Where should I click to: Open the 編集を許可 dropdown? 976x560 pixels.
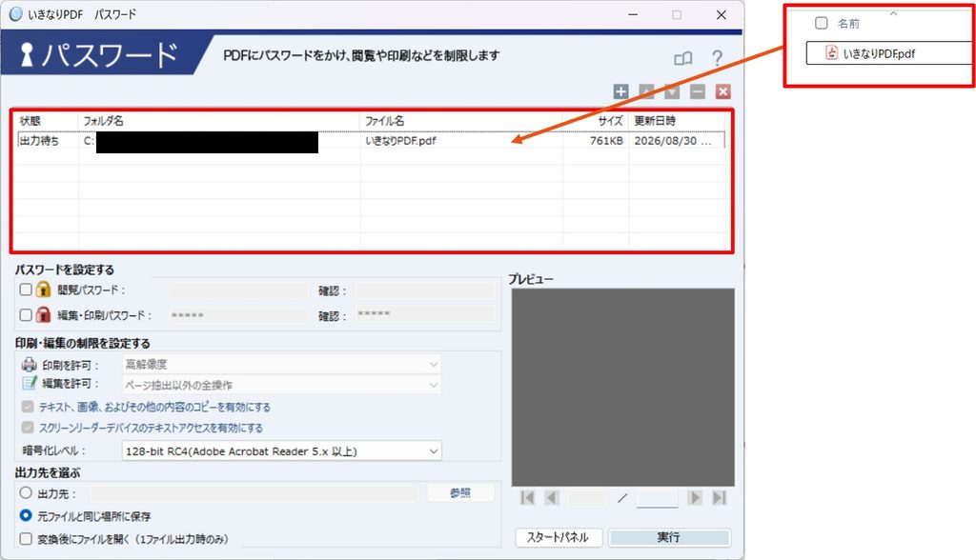click(x=281, y=385)
